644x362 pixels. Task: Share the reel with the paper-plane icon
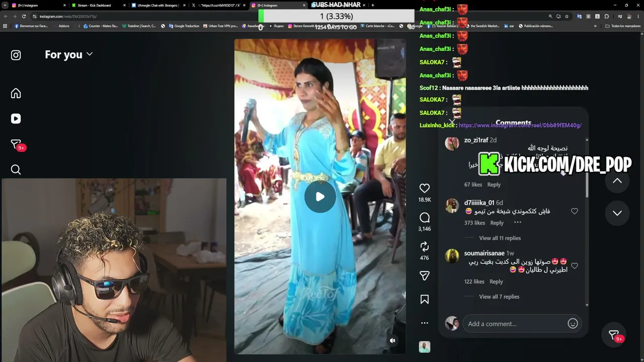[425, 276]
